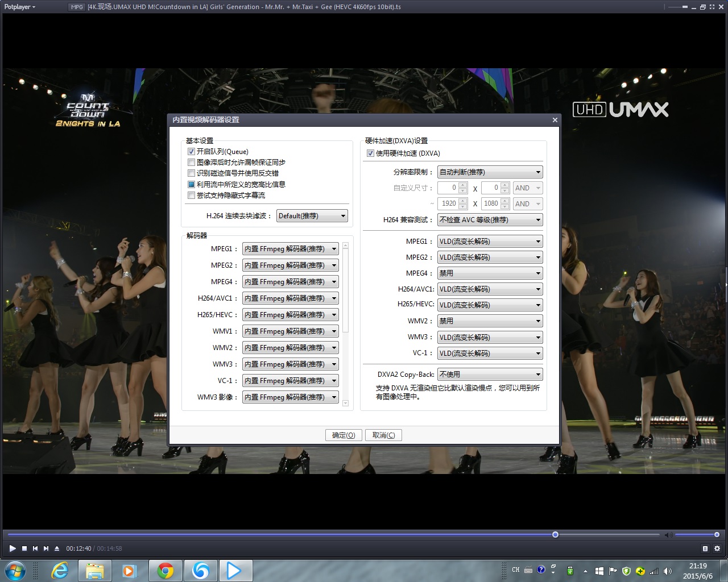This screenshot has width=728, height=582.
Task: Open the DXVA H264/AVC1 mode dropdown
Action: [x=490, y=289]
